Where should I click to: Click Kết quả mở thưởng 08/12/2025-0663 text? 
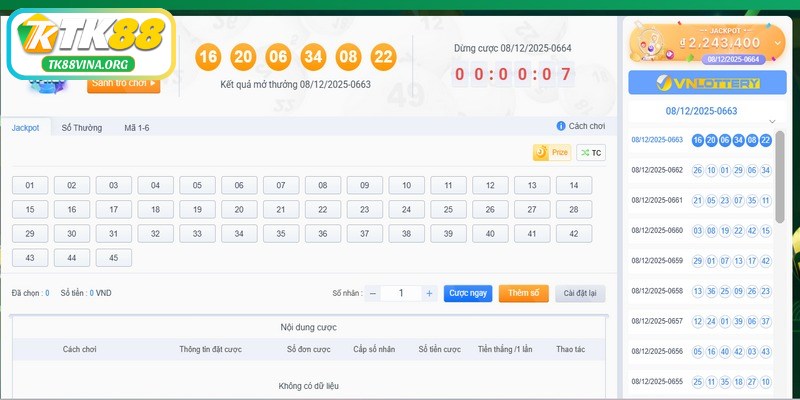295,84
